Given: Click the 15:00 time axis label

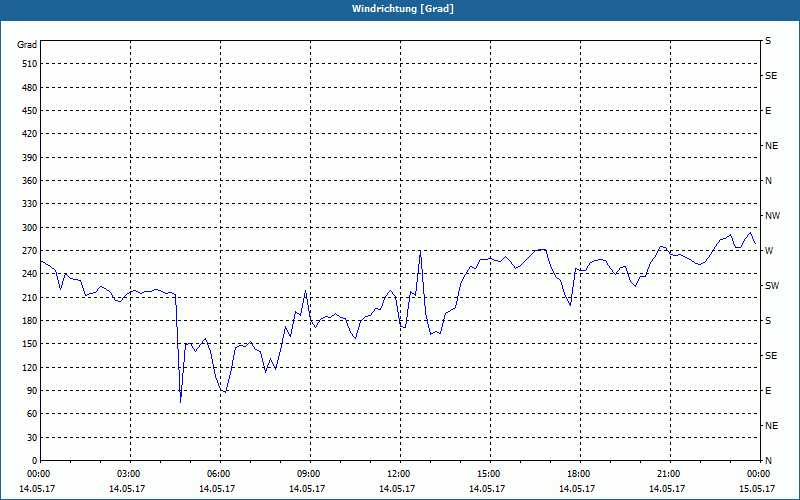Looking at the screenshot, I should pos(489,474).
